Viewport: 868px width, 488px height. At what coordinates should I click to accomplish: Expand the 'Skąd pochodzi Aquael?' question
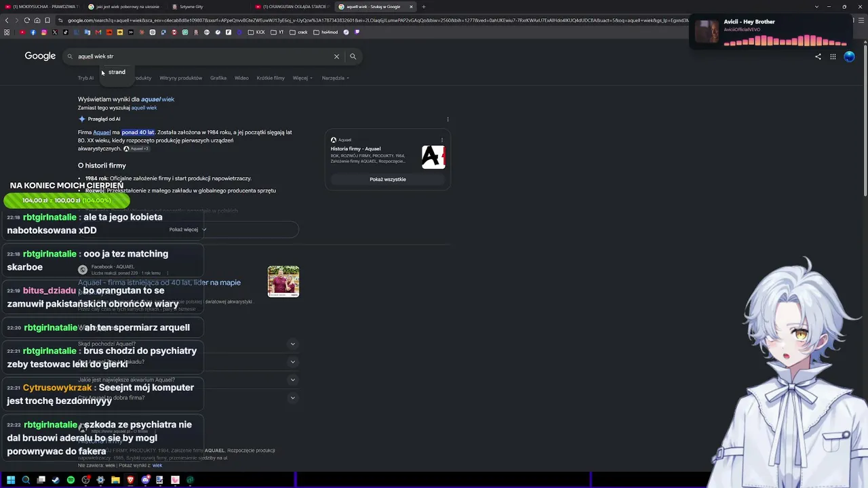188,344
